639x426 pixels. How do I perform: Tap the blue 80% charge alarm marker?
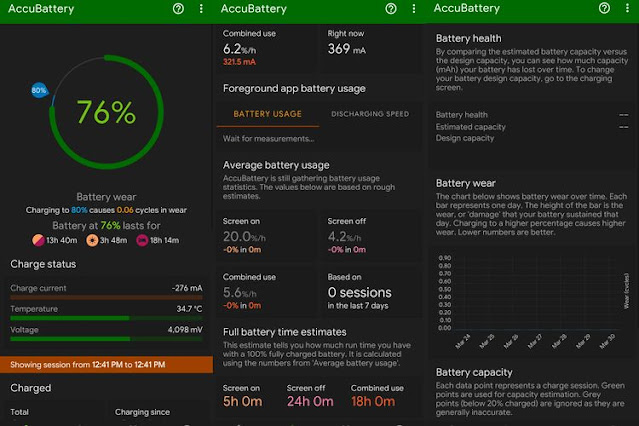39,90
